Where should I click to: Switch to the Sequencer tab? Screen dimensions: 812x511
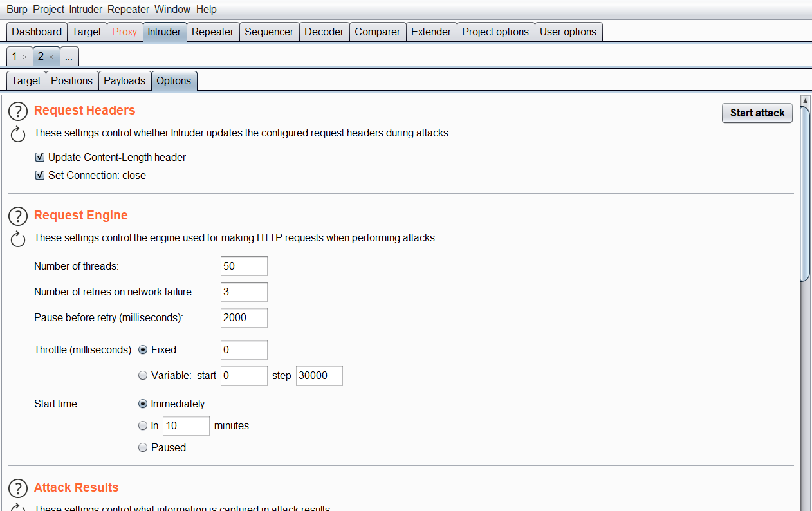click(269, 32)
